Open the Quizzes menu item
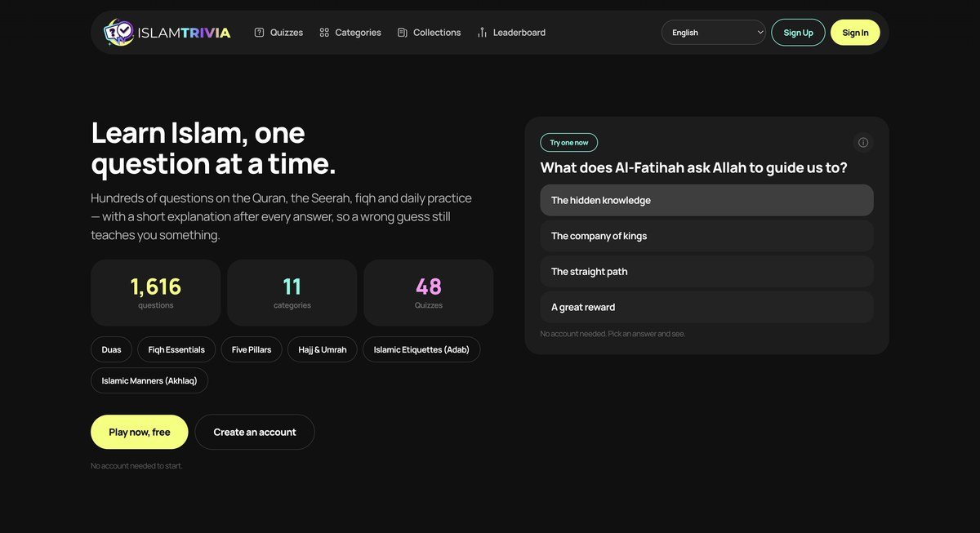The height and width of the screenshot is (533, 980). click(x=278, y=33)
